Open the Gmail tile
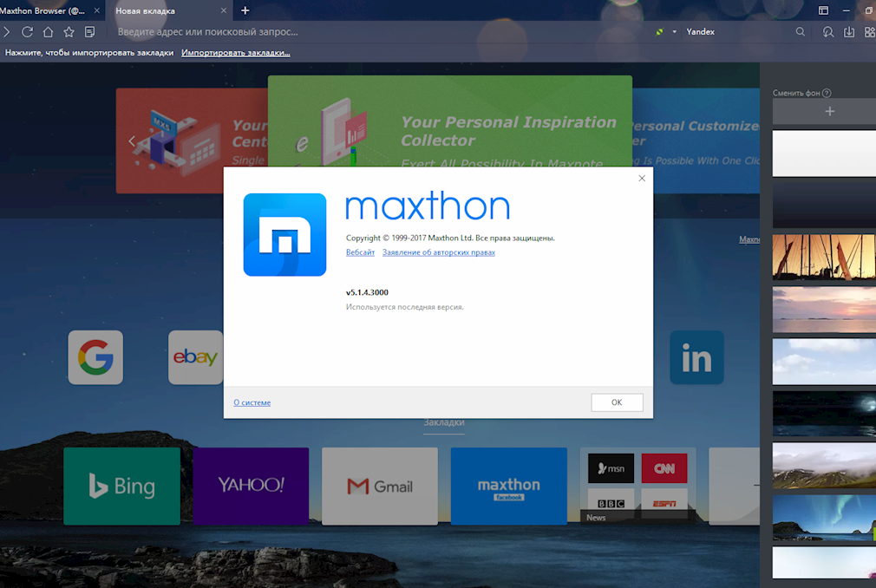Viewport: 876px width, 588px height. tap(380, 486)
